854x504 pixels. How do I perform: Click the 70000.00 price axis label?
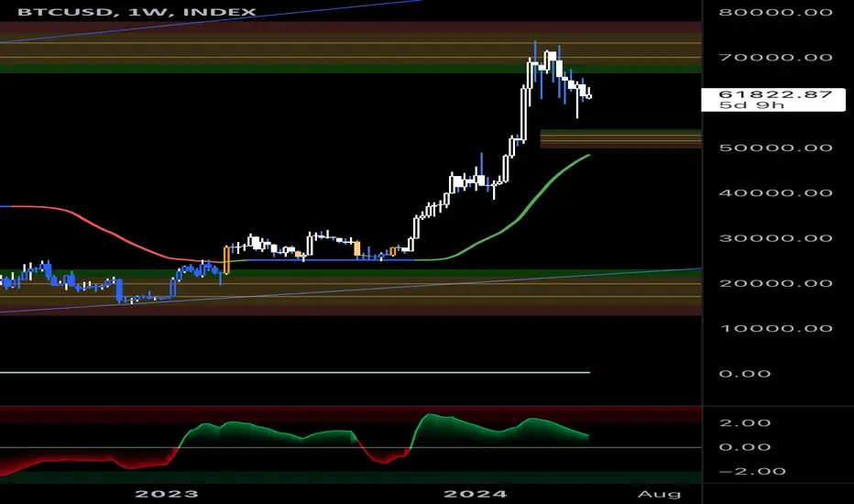click(x=775, y=57)
